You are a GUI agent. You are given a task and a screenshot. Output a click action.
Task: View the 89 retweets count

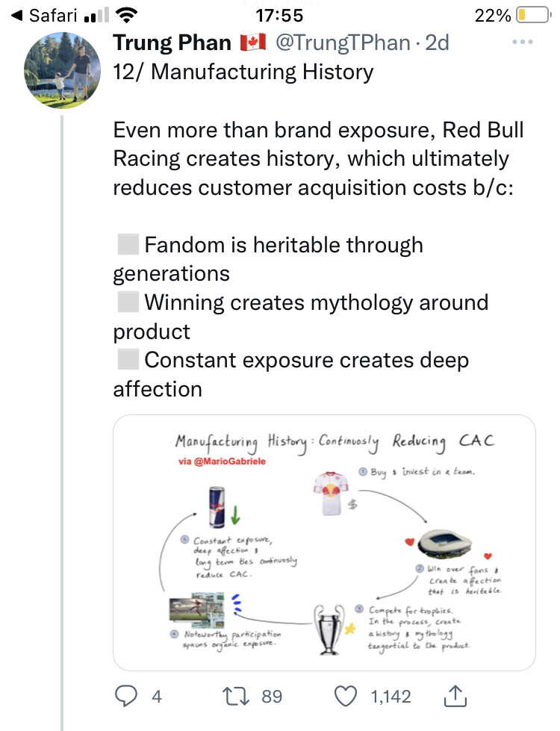(x=272, y=696)
